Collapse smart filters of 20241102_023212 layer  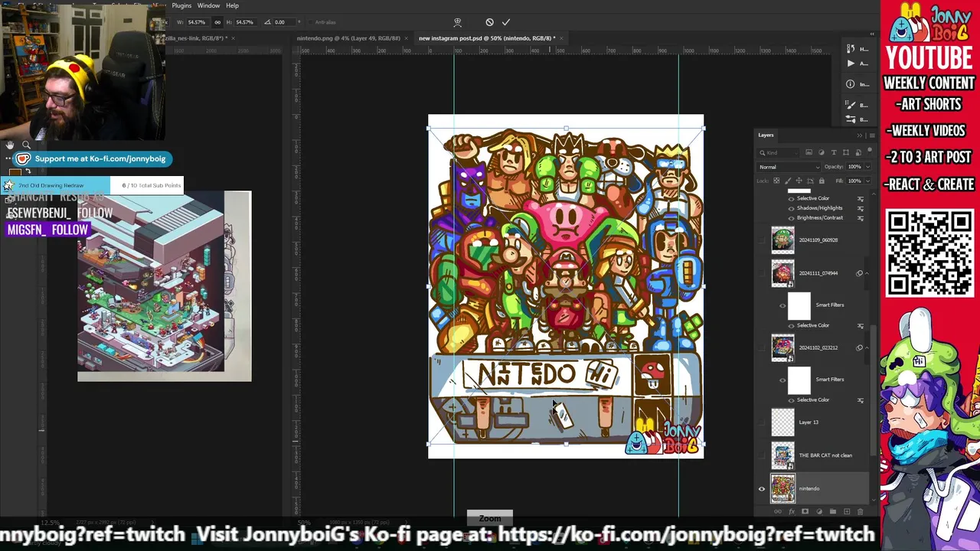coord(867,347)
